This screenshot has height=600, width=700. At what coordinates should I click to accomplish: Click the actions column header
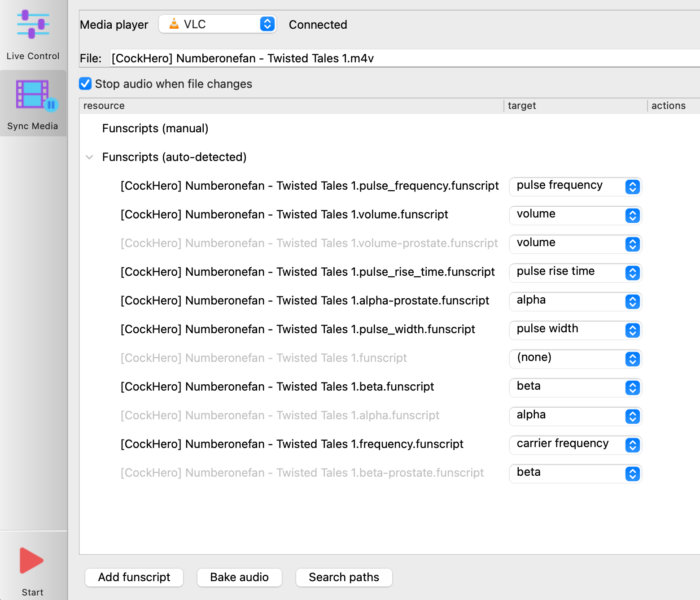[674, 106]
